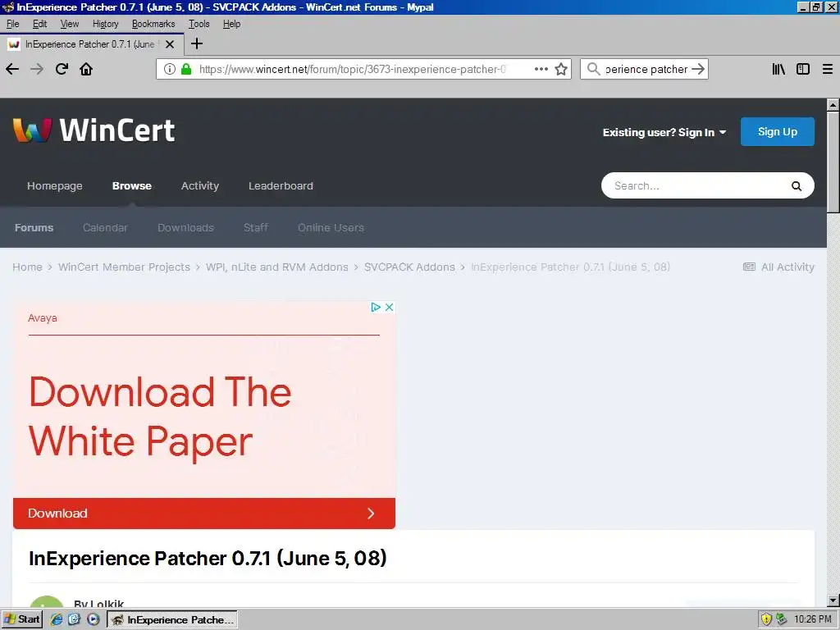Close the InExperience Patcher tab
The image size is (840, 630).
pos(170,44)
